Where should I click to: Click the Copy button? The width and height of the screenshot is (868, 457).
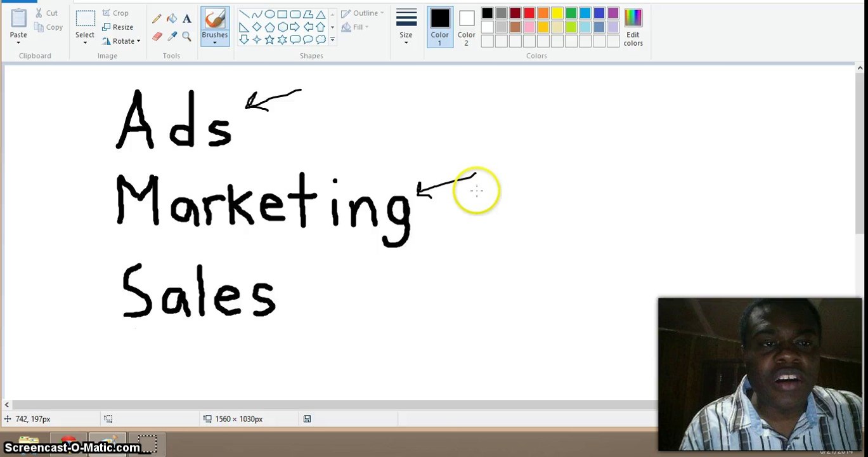[x=49, y=27]
